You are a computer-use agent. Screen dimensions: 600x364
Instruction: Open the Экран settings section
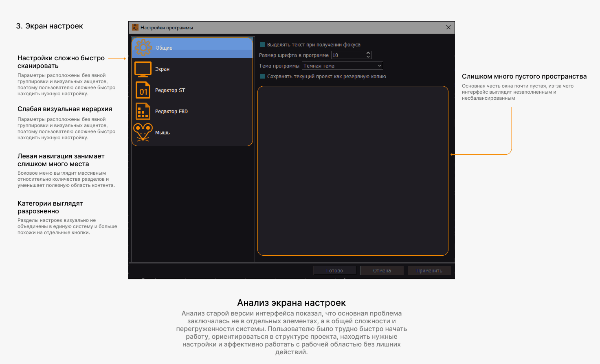click(192, 69)
